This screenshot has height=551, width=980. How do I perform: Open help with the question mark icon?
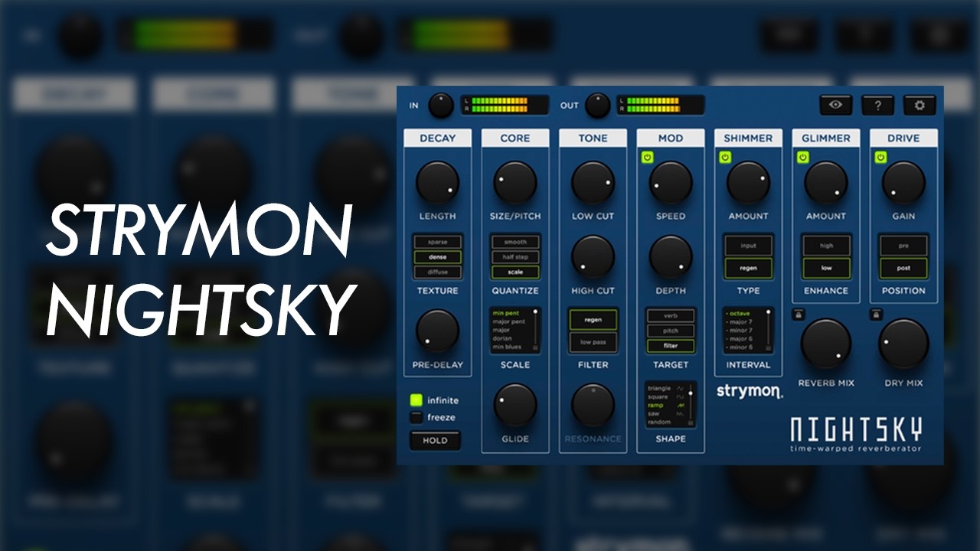click(x=878, y=106)
